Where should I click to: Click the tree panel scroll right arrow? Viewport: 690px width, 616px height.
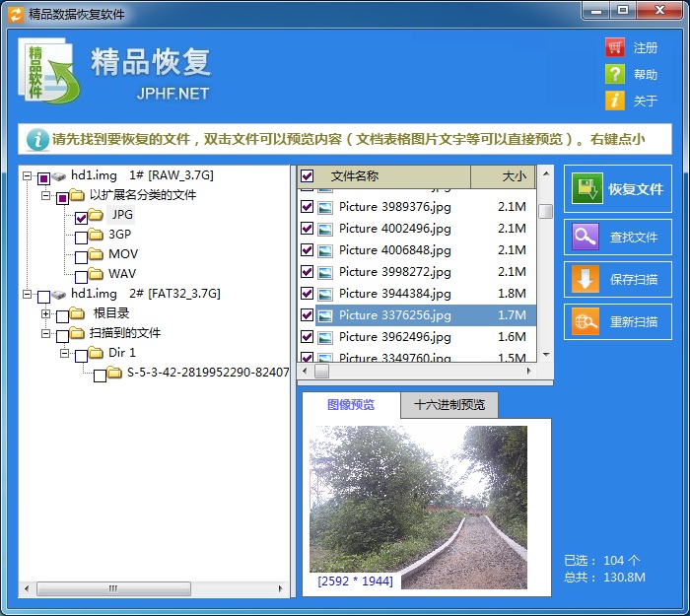click(x=280, y=588)
